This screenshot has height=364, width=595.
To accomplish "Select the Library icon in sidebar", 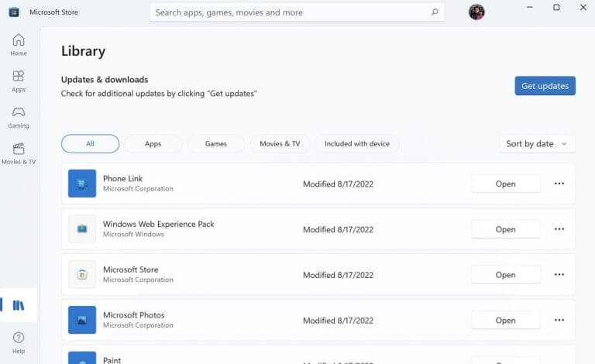I will click(19, 305).
